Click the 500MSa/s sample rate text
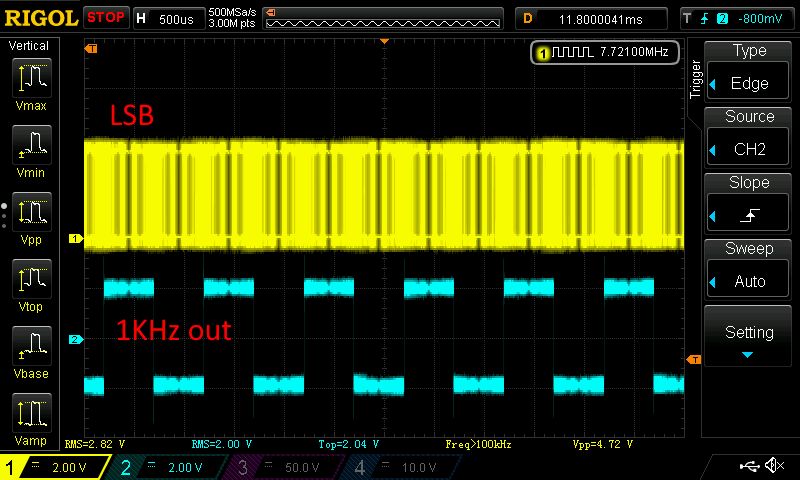 pos(232,12)
